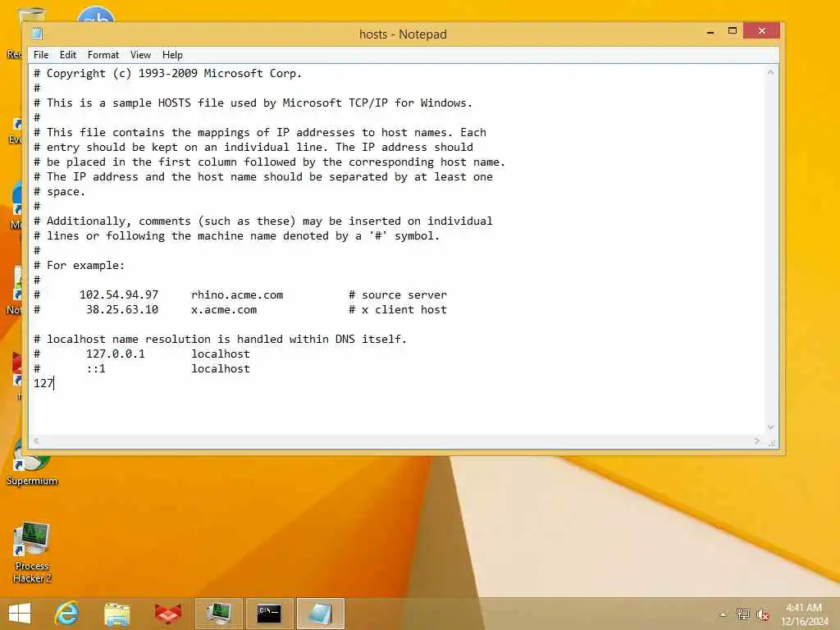Switch to the Process Hacker taskbar window
Viewport: 840px width, 630px height.
point(218,614)
